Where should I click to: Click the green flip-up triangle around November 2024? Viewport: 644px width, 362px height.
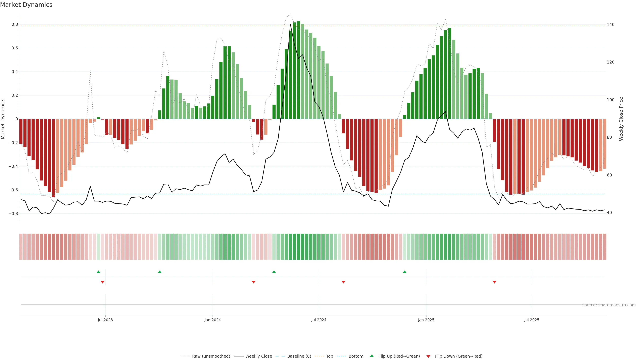405,272
